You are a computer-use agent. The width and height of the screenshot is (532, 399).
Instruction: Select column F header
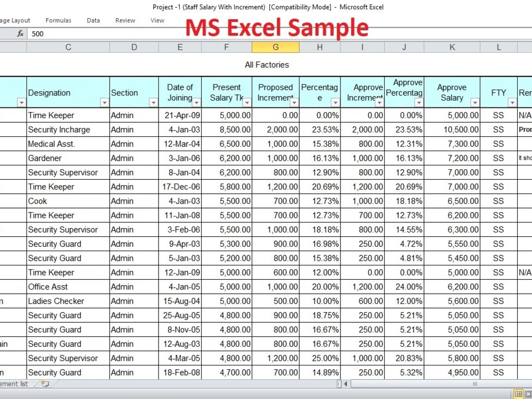click(x=226, y=47)
